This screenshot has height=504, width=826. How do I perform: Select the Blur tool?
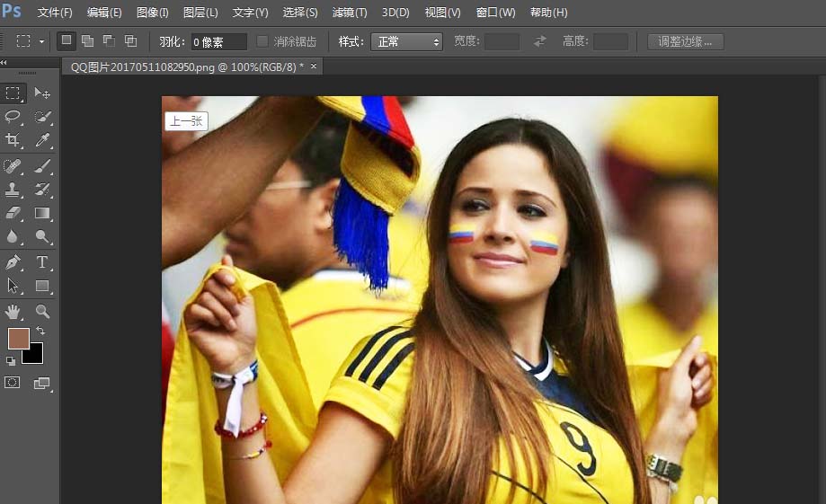[x=13, y=236]
